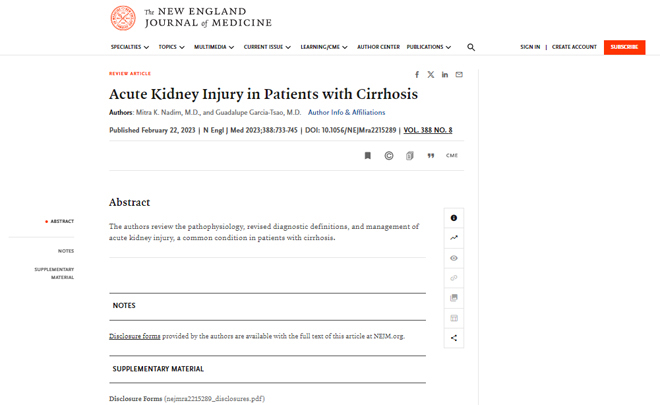
Task: Show article metrics trend icon
Action: click(x=454, y=238)
